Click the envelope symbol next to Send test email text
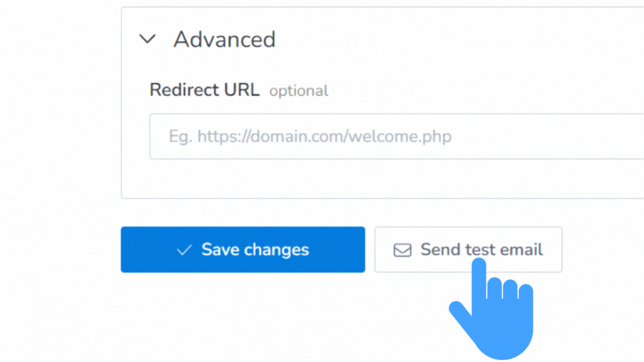Screen dimensions: 644x362 click(401, 250)
